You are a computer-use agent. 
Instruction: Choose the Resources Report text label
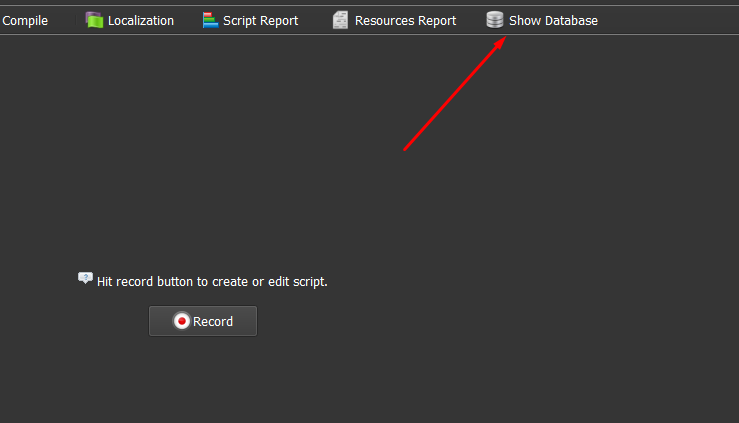(x=405, y=20)
